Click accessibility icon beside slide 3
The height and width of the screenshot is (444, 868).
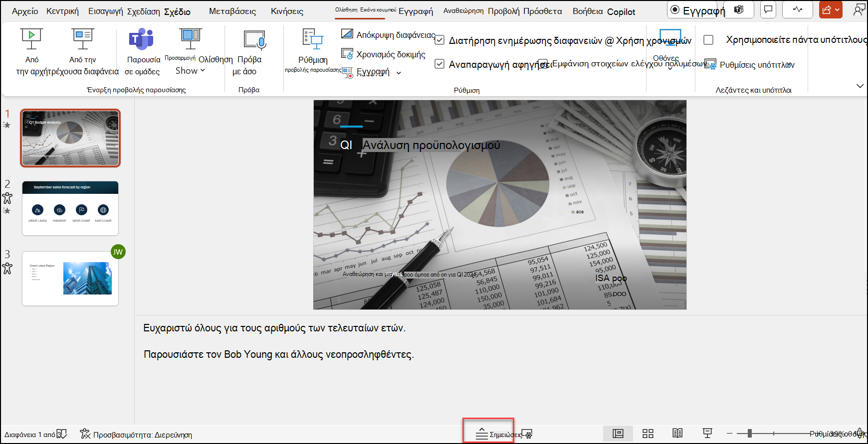coord(7,269)
